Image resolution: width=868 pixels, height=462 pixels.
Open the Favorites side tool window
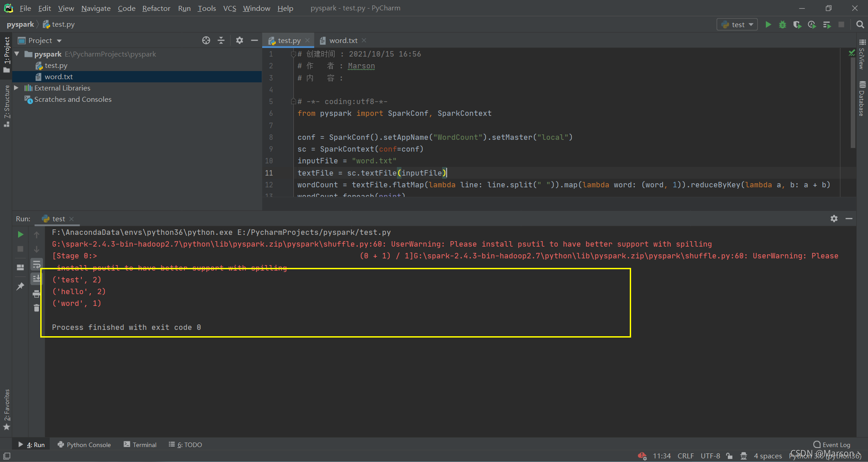[x=6, y=410]
